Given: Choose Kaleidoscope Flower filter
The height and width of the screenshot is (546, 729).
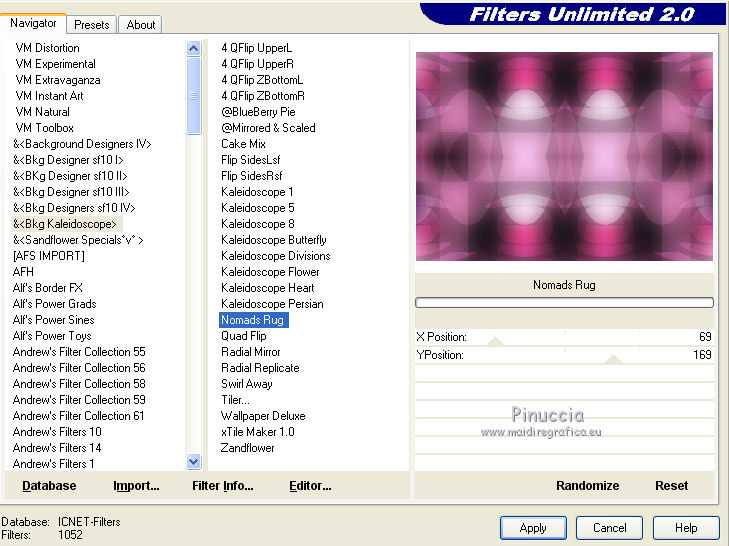Looking at the screenshot, I should click(270, 272).
